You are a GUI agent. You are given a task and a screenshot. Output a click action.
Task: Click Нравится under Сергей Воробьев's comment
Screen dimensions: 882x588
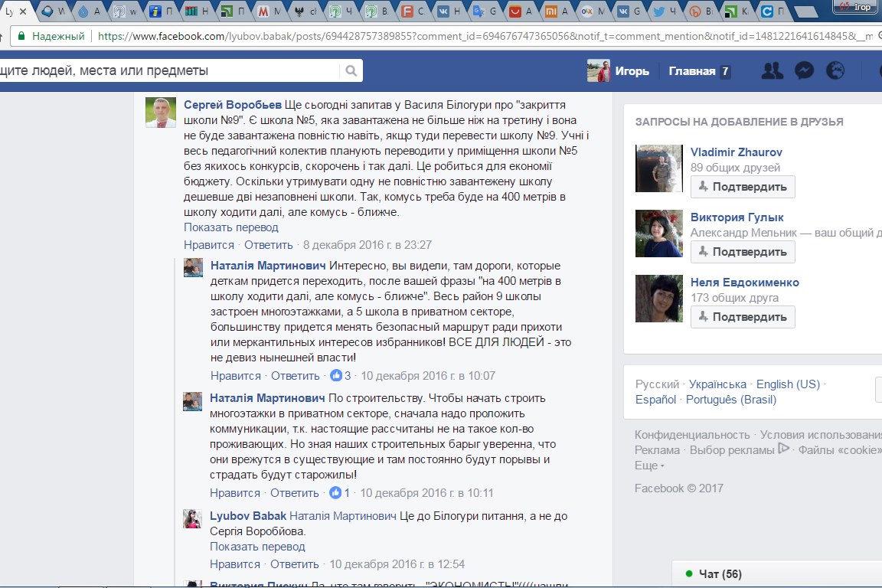208,245
